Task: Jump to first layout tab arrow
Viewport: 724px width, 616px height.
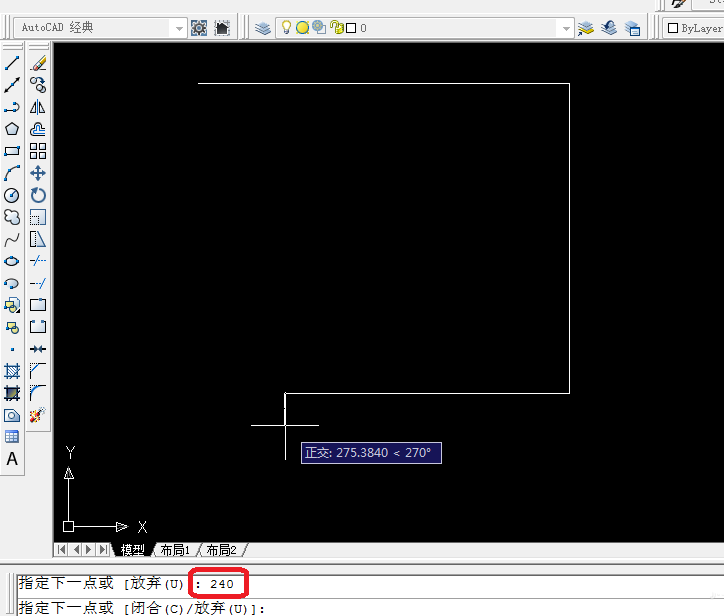Action: pyautogui.click(x=61, y=550)
